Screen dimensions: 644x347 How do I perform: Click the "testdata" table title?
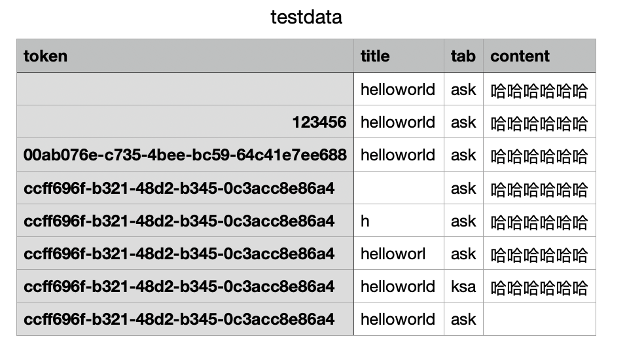tap(306, 17)
